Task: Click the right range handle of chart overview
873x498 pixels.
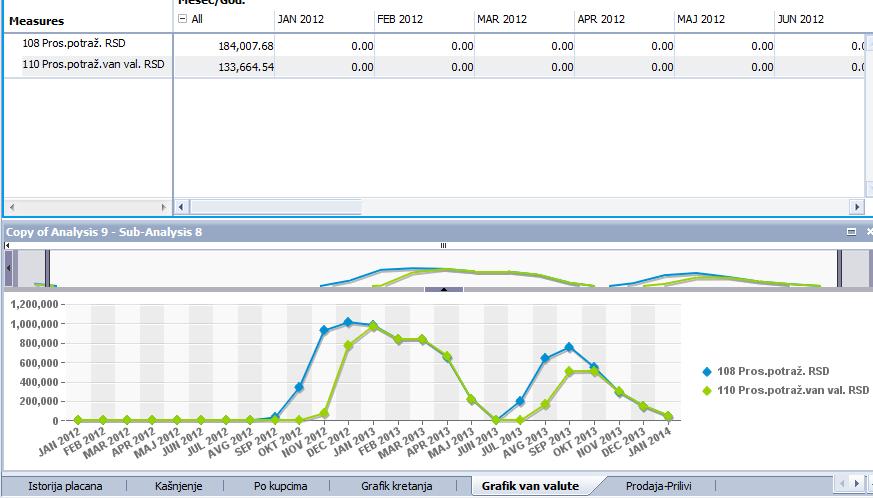Action: (839, 268)
